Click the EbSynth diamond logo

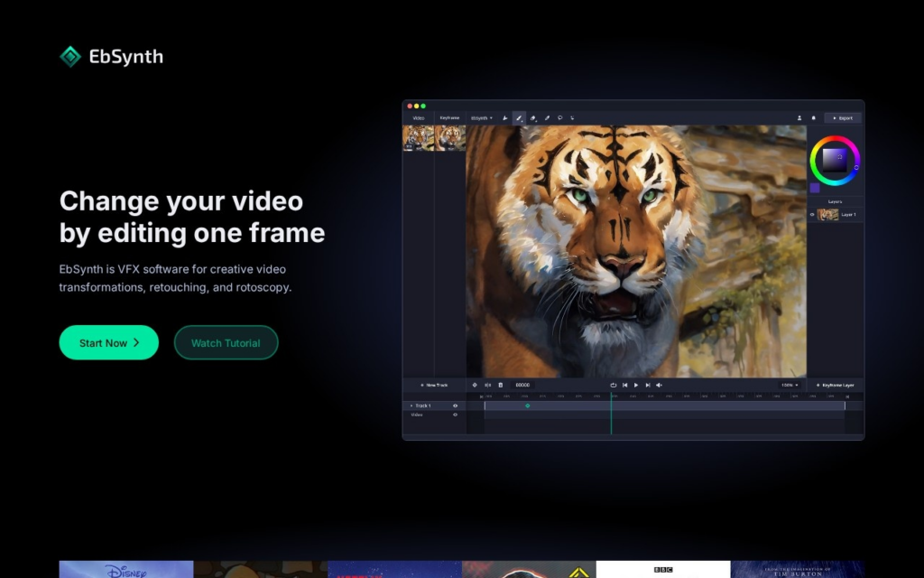pos(70,57)
